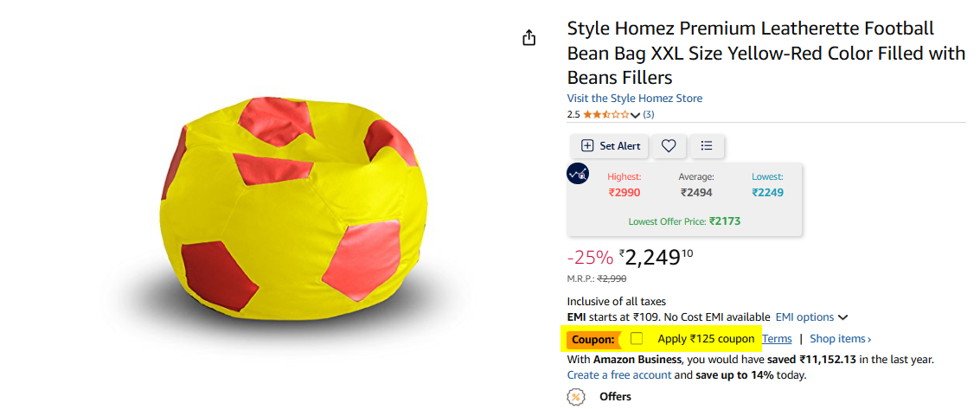Click the heart wishlist icon
Image resolution: width=980 pixels, height=409 pixels.
tap(669, 146)
